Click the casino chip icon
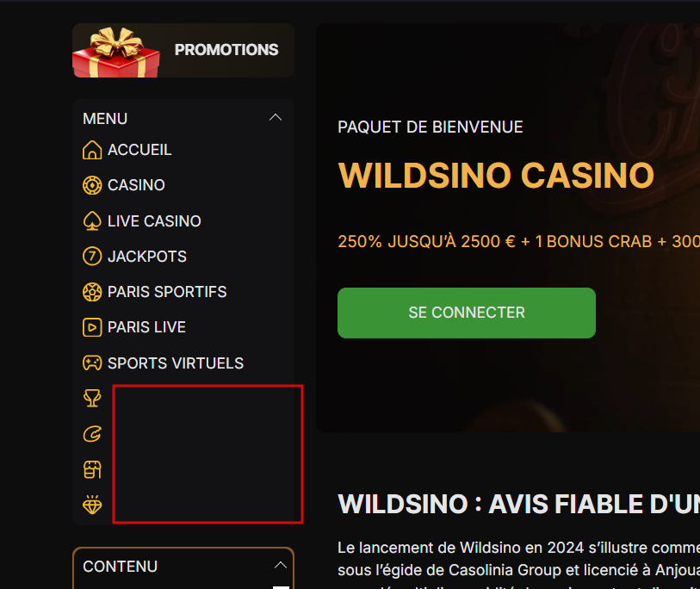 click(x=92, y=185)
